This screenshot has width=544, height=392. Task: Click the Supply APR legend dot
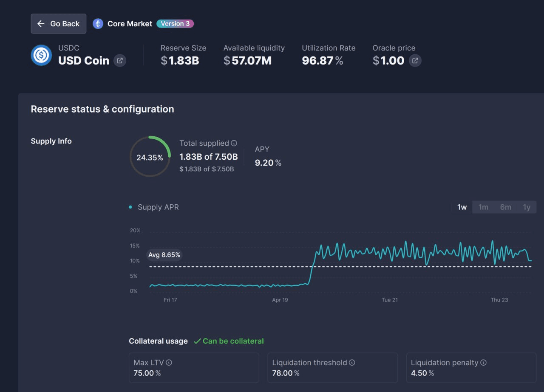click(130, 207)
